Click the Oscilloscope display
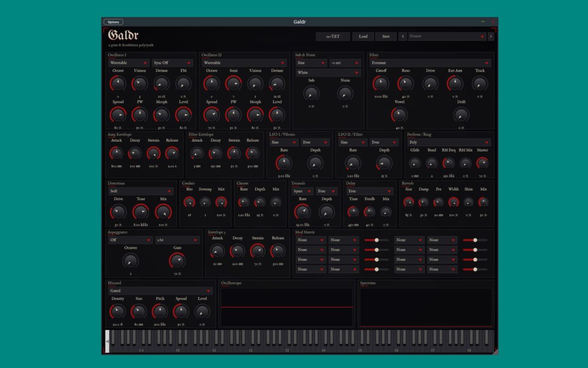The height and width of the screenshot is (368, 588). (287, 307)
